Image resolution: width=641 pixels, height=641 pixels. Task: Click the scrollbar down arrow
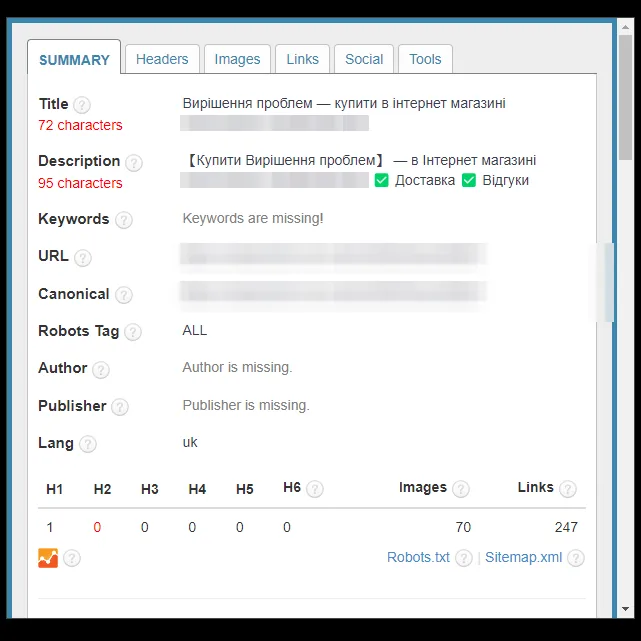[x=625, y=609]
